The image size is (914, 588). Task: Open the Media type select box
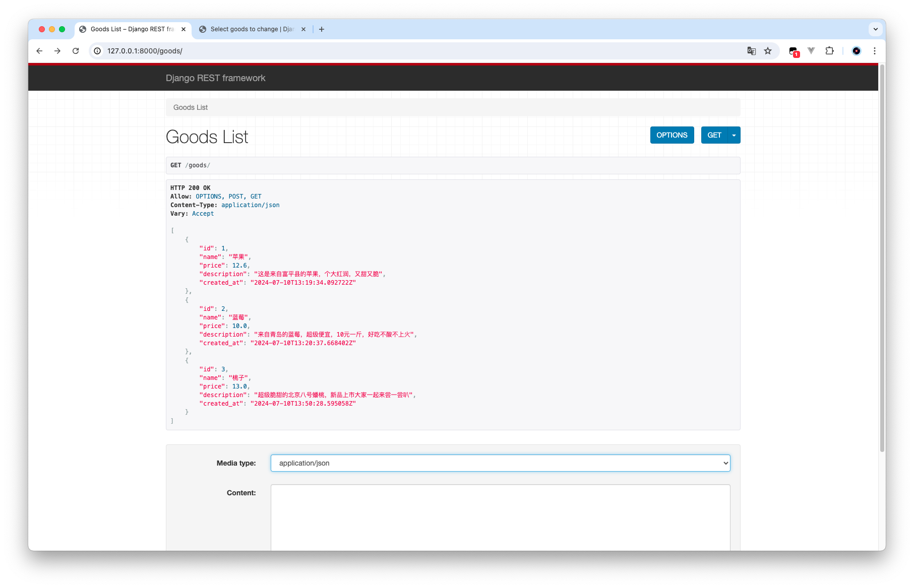coord(500,463)
